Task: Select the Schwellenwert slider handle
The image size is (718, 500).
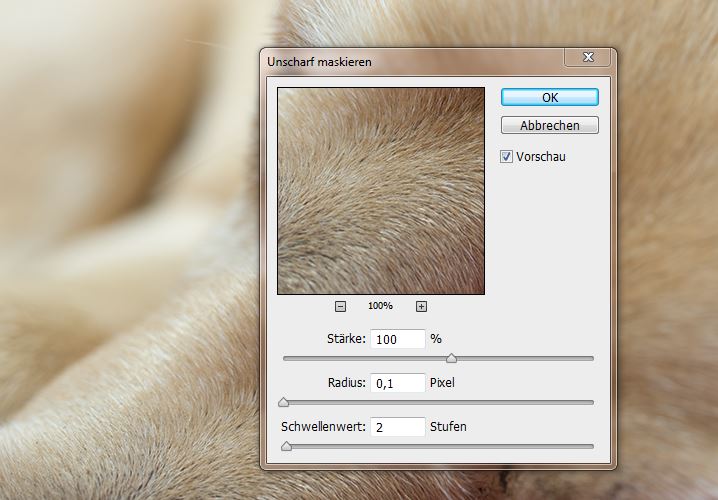Action: point(287,446)
